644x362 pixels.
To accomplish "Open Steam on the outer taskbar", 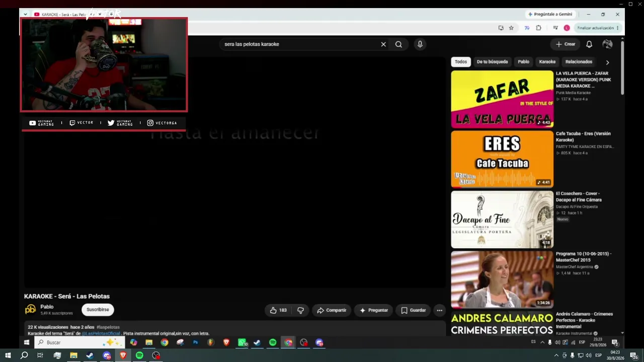I will (x=90, y=355).
